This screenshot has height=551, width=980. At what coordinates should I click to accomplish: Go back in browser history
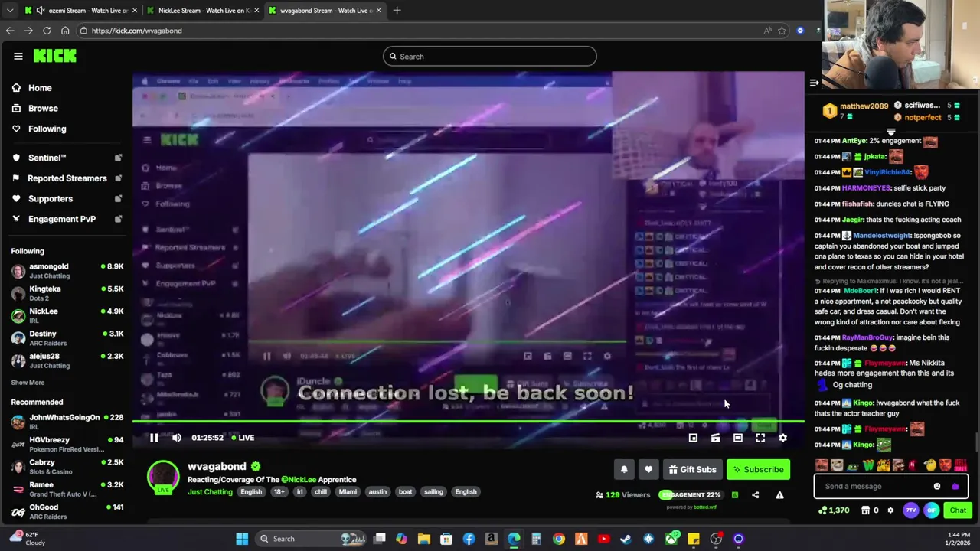[x=10, y=31]
